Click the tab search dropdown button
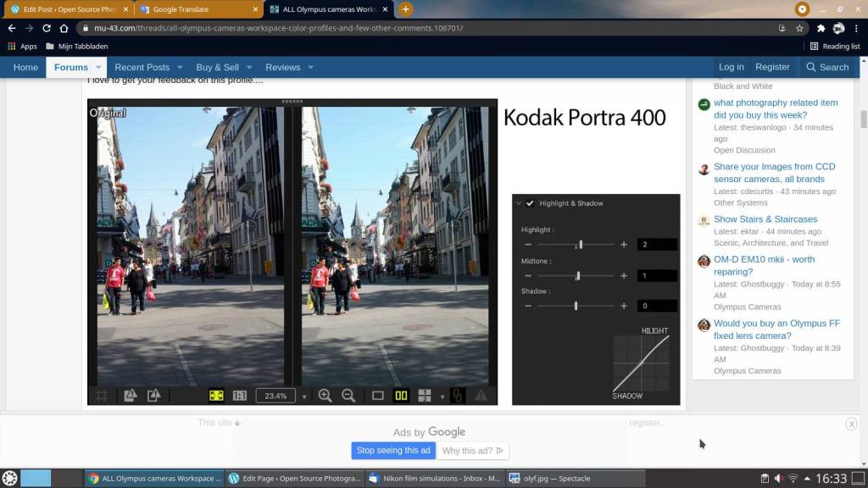 [802, 8]
